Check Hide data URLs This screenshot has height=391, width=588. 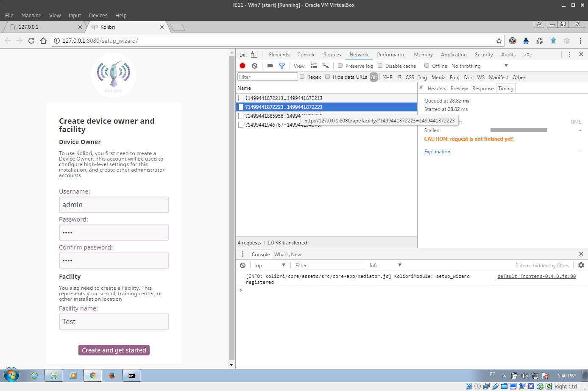327,77
